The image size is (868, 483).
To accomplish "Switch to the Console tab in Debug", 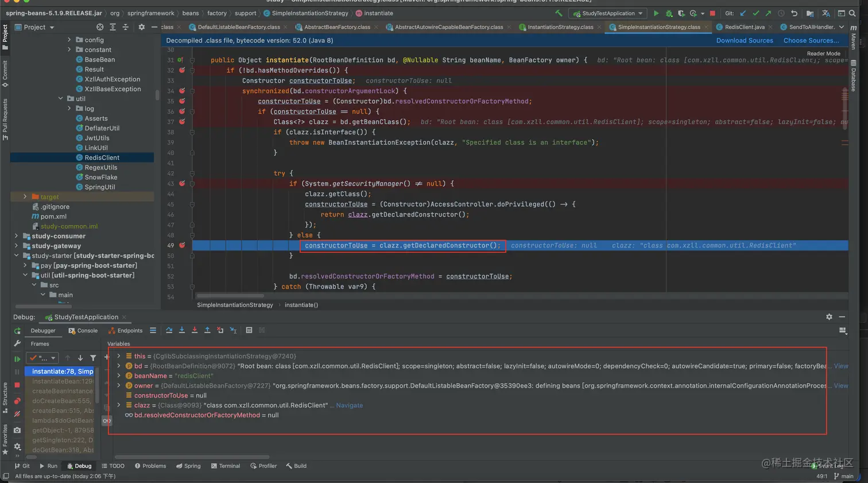I will [83, 330].
